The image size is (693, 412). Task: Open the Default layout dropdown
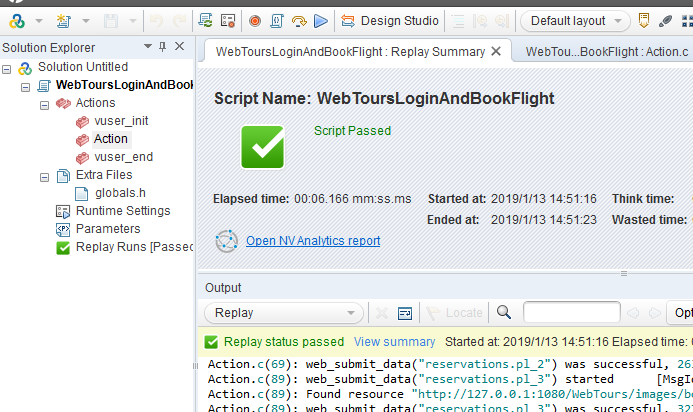(575, 21)
